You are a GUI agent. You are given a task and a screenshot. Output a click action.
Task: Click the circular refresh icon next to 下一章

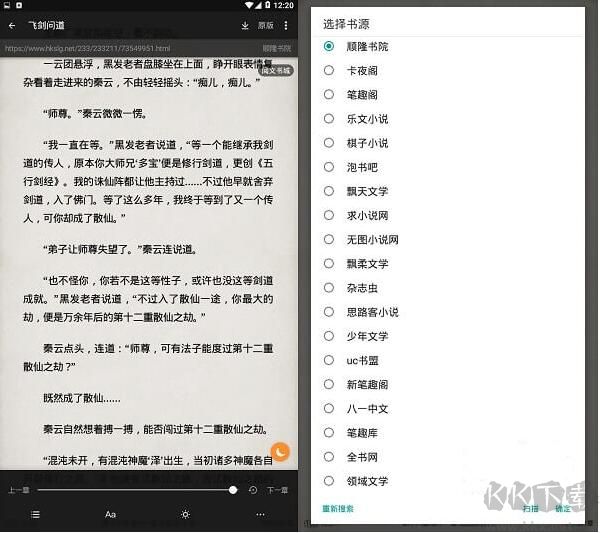[x=253, y=490]
